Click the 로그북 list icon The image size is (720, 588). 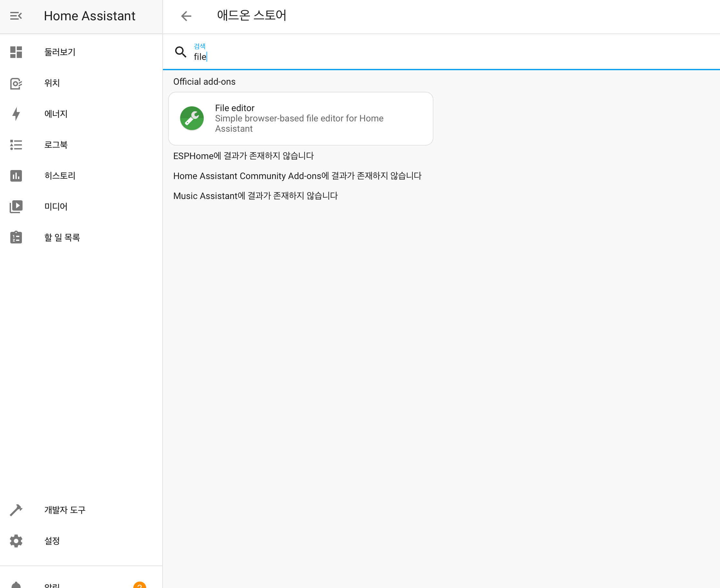click(16, 145)
